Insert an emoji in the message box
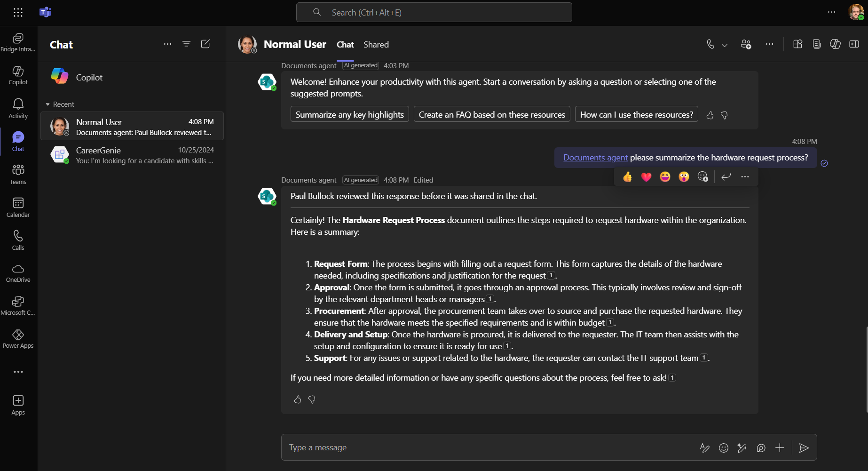 coord(723,447)
